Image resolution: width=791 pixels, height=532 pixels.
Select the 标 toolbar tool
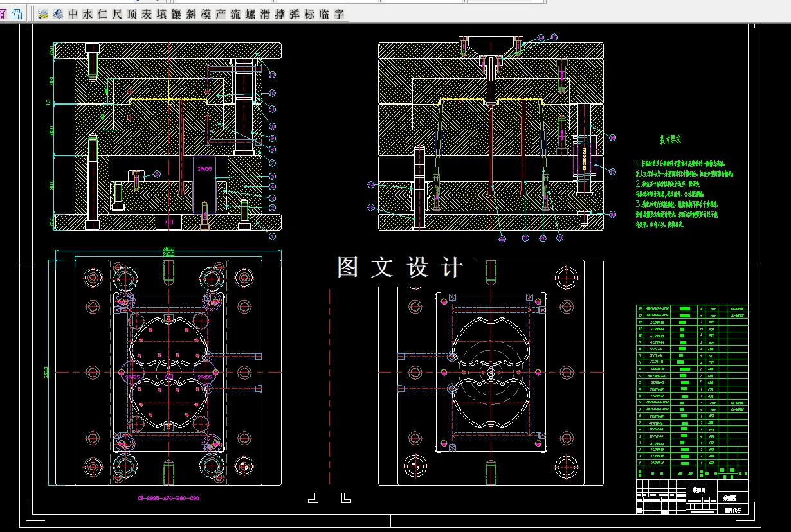click(309, 13)
